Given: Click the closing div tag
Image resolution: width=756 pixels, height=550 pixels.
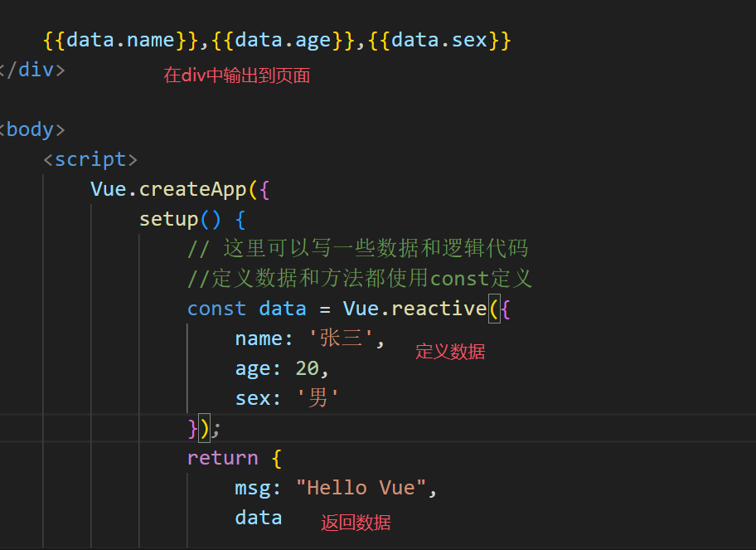Looking at the screenshot, I should click(x=32, y=70).
